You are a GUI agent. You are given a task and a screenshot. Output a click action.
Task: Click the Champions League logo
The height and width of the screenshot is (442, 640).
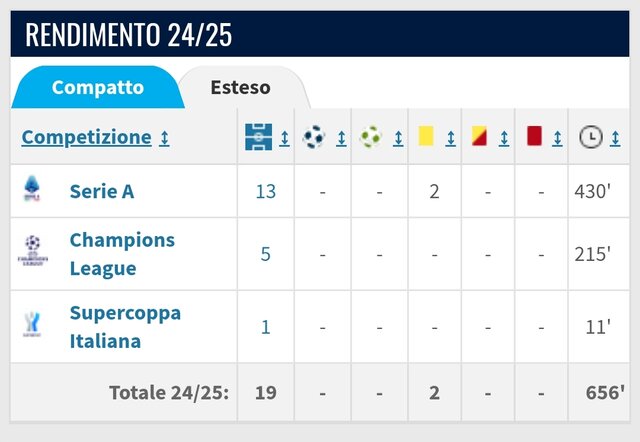point(33,251)
